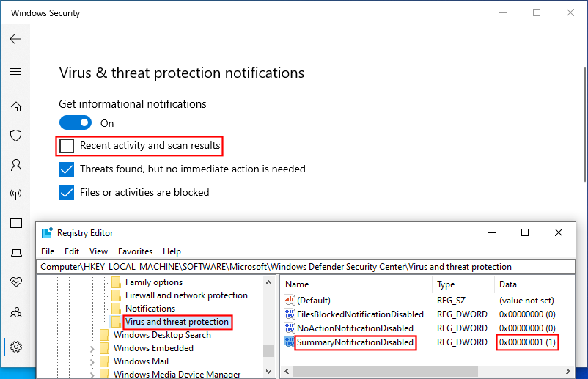This screenshot has width=588, height=379.
Task: Open Account protection person icon
Action: 15,165
